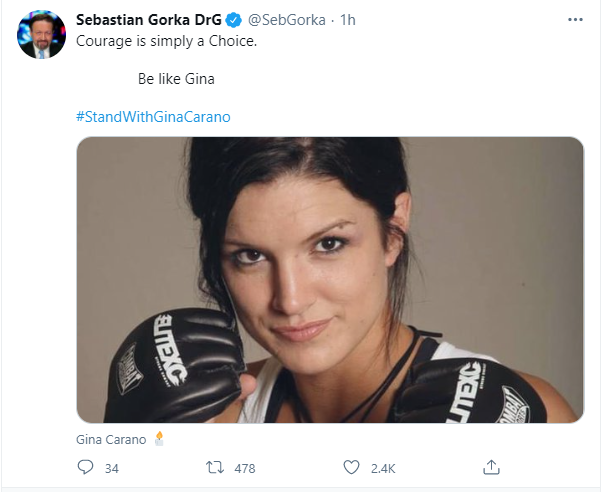Click the "Be like Gina" text line
The width and height of the screenshot is (603, 492).
point(175,78)
